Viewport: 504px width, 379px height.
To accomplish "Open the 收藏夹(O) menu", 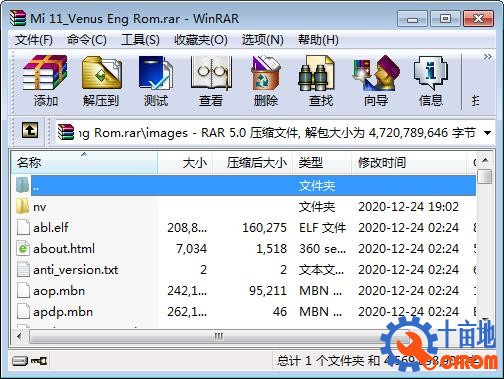I will [x=201, y=40].
